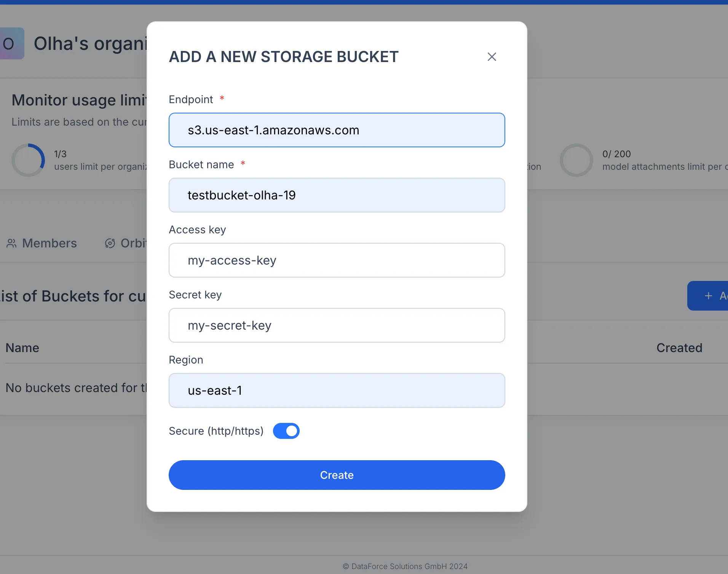Click the Members people icon
Viewport: 728px width, 574px height.
click(11, 243)
